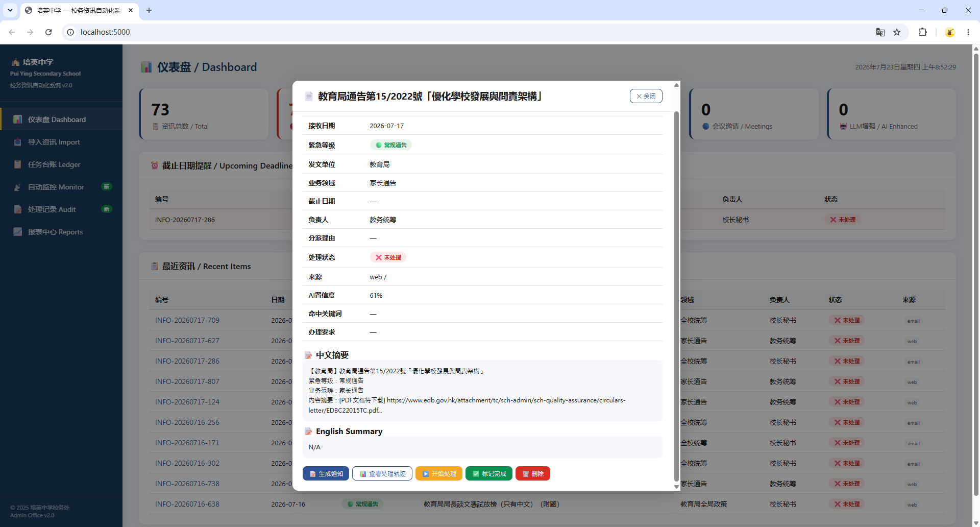Click the Monitor icon in sidebar
This screenshot has height=527, width=980.
pos(18,187)
